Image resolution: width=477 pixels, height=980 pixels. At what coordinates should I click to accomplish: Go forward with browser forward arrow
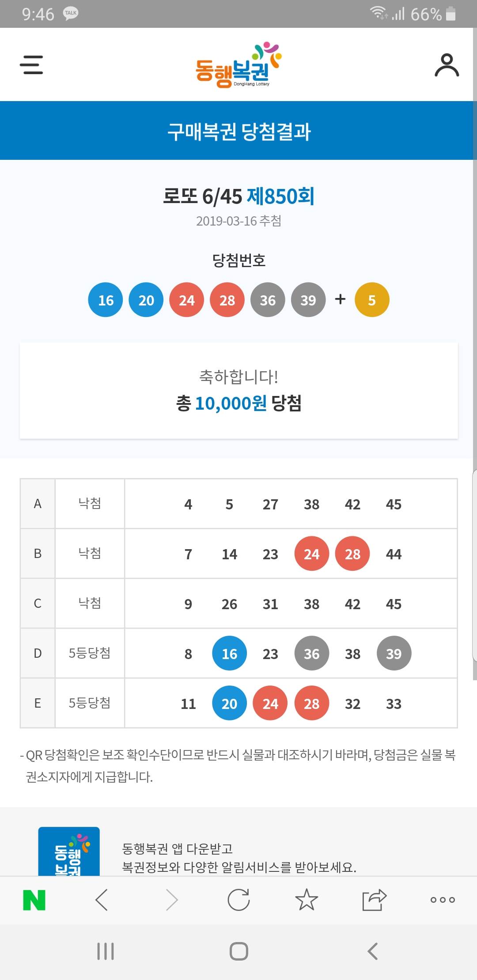tap(171, 900)
